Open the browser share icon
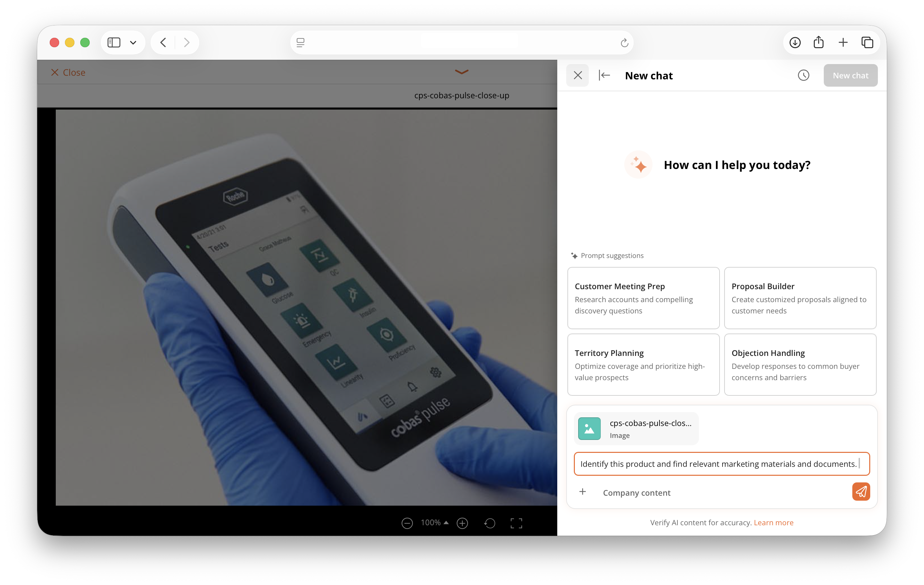 [x=818, y=42]
